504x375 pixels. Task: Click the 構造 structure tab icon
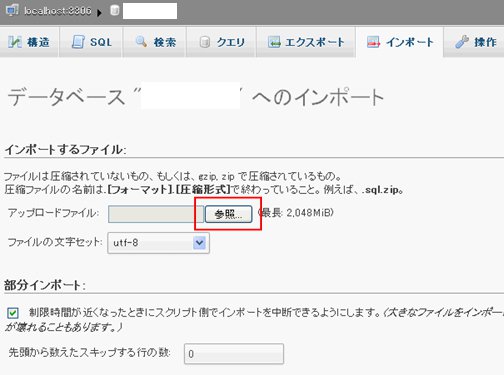14,42
